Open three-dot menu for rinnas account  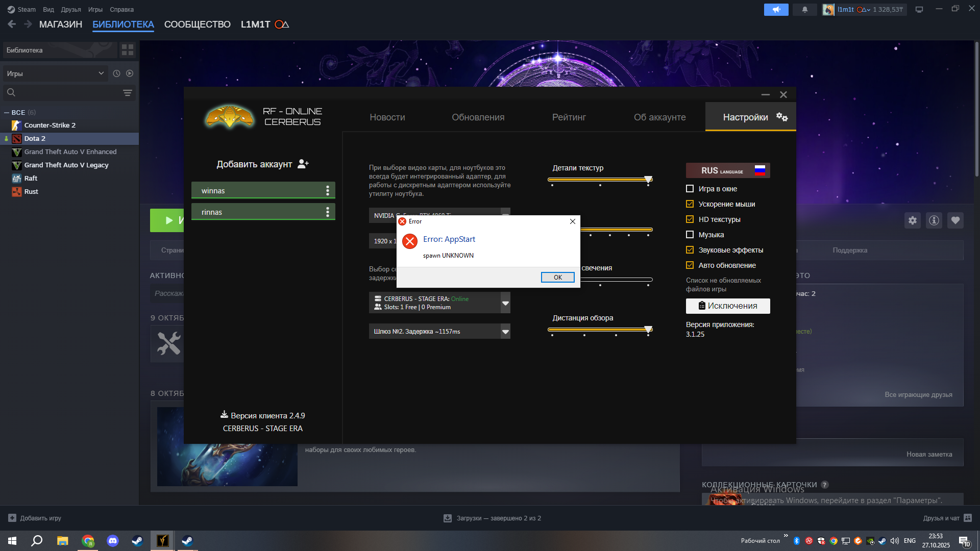coord(328,212)
